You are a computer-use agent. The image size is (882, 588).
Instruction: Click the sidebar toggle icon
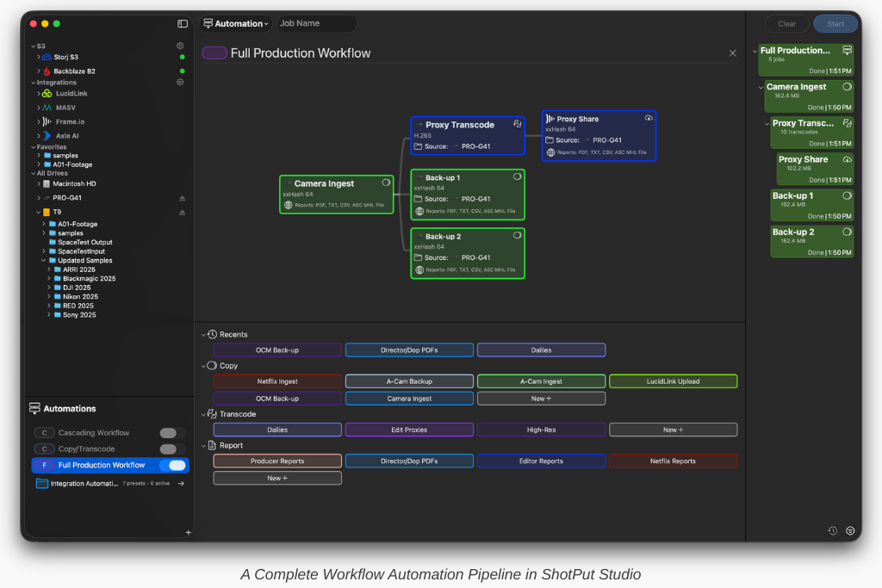coord(183,24)
